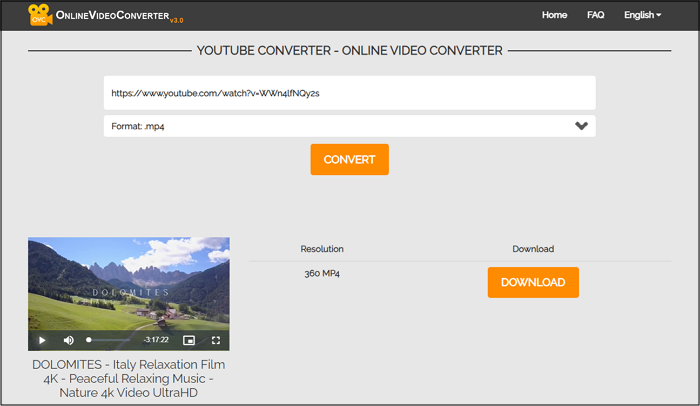The height and width of the screenshot is (406, 700).
Task: Open the FAQ page
Action: [595, 15]
